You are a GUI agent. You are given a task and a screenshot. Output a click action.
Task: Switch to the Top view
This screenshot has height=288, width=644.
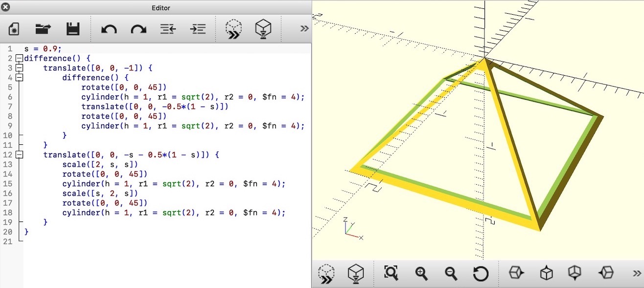click(546, 272)
